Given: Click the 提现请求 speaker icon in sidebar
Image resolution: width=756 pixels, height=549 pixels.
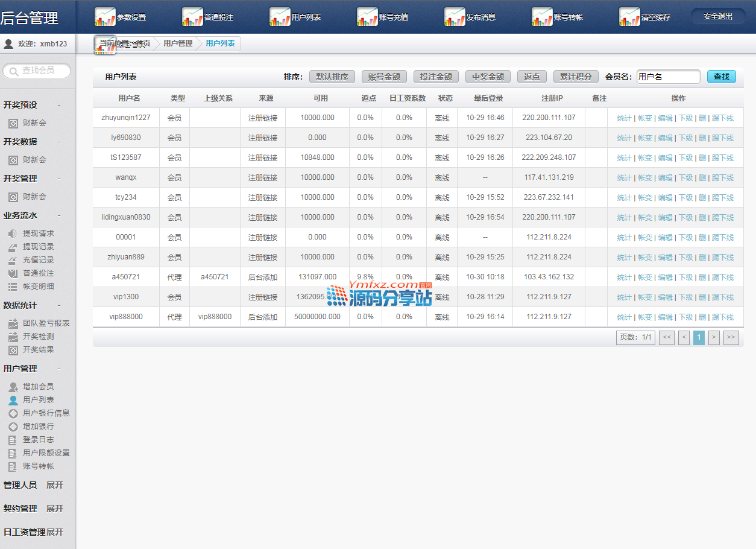Looking at the screenshot, I should pyautogui.click(x=13, y=233).
